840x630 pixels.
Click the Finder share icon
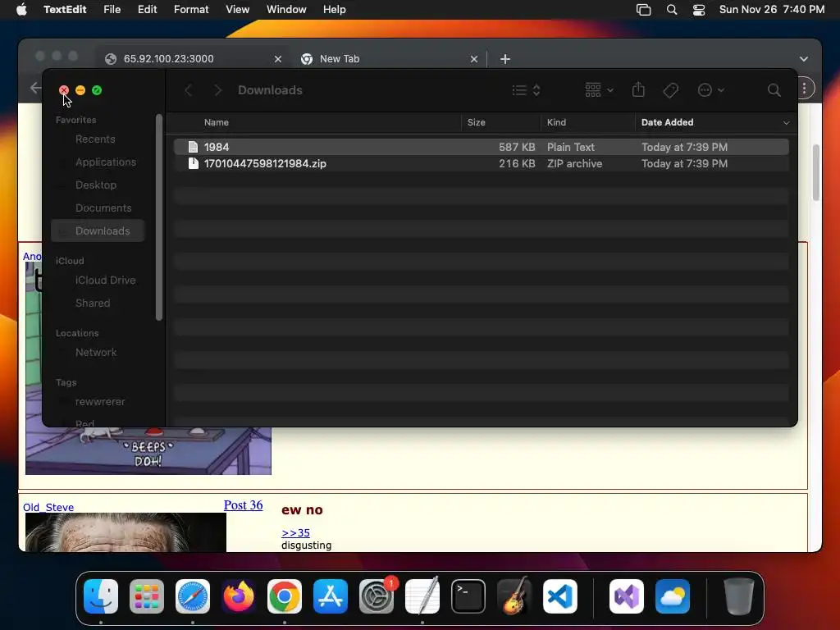638,89
